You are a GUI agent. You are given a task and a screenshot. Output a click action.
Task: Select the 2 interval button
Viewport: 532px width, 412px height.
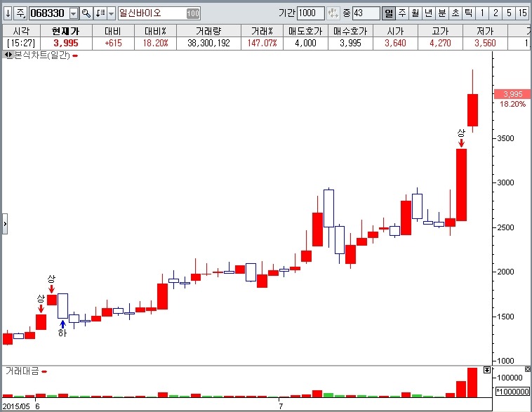[x=496, y=13]
